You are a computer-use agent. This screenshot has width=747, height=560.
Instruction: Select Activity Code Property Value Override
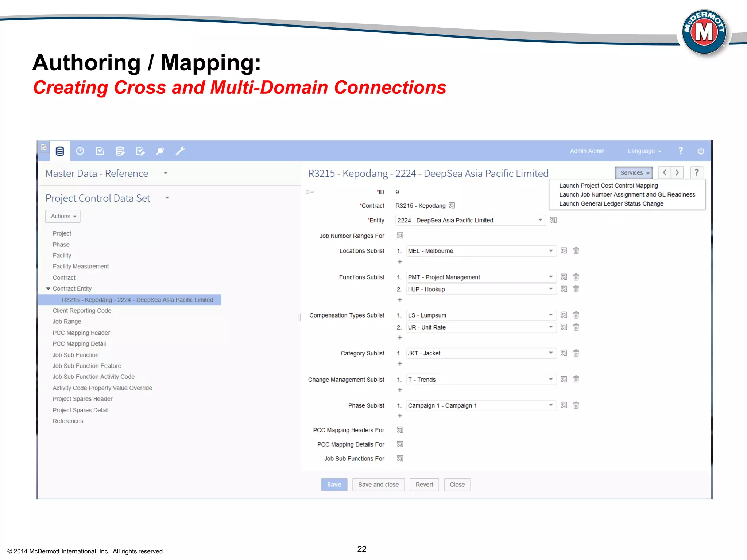click(102, 388)
